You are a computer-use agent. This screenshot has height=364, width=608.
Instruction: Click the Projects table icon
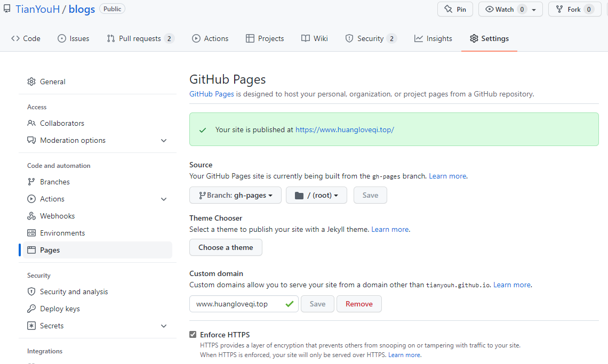tap(250, 38)
